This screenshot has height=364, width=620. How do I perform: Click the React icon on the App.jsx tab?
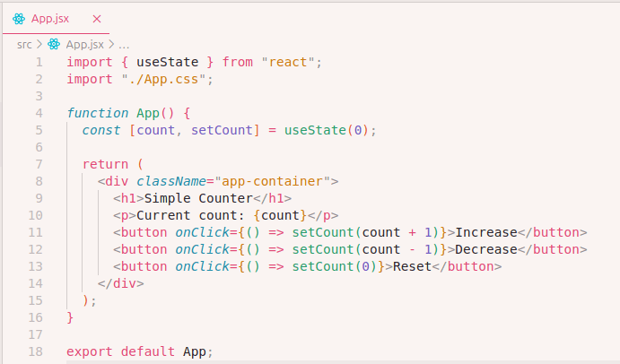tap(19, 18)
